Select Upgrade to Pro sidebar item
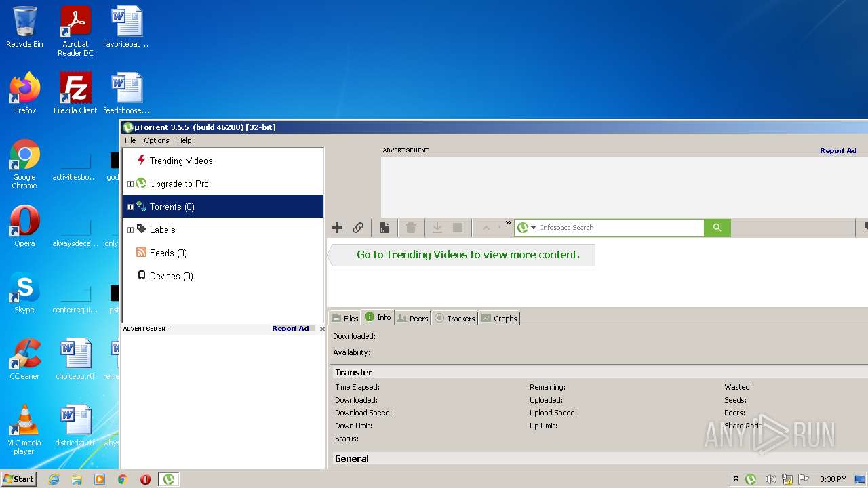The height and width of the screenshot is (488, 868). (x=179, y=184)
